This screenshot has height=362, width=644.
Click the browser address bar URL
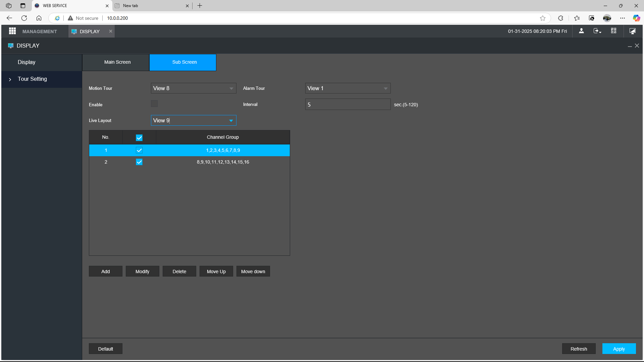(117, 18)
